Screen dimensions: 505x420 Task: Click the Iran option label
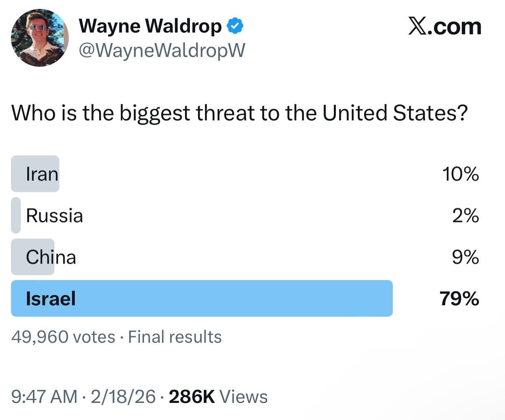tap(41, 174)
